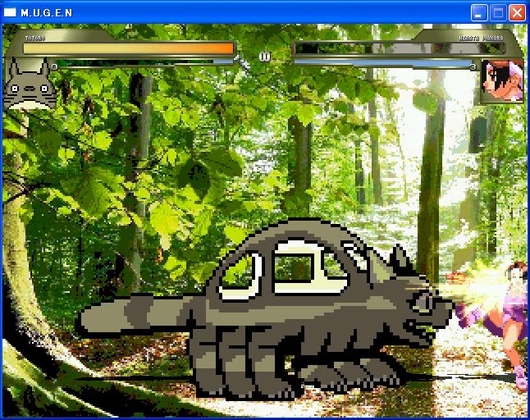The height and width of the screenshot is (420, 530).
Task: Click the opponent's depleted life bar
Action: click(x=400, y=48)
